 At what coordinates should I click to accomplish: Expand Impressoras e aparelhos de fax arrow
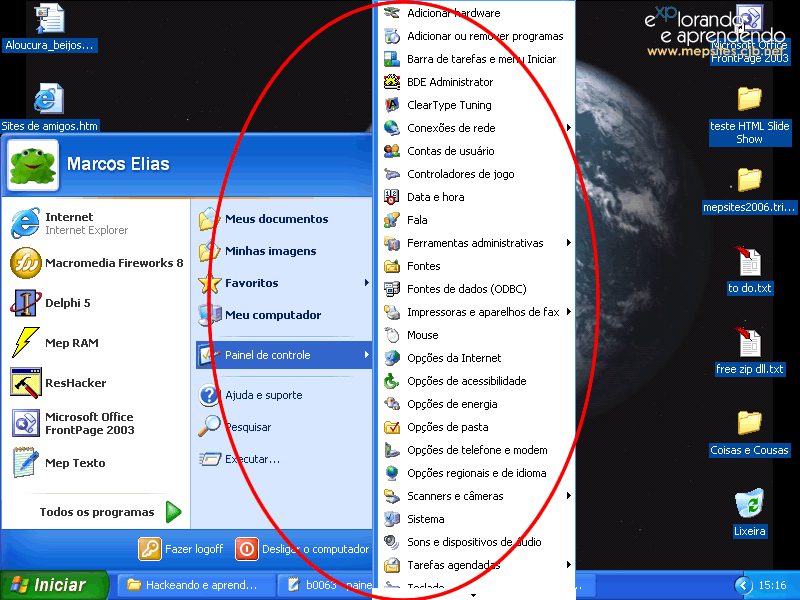click(x=568, y=312)
